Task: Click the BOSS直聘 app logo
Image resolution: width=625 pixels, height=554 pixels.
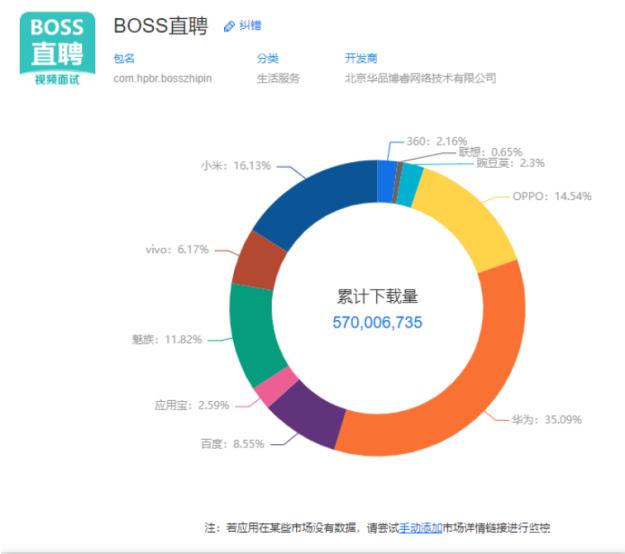Action: (x=57, y=49)
